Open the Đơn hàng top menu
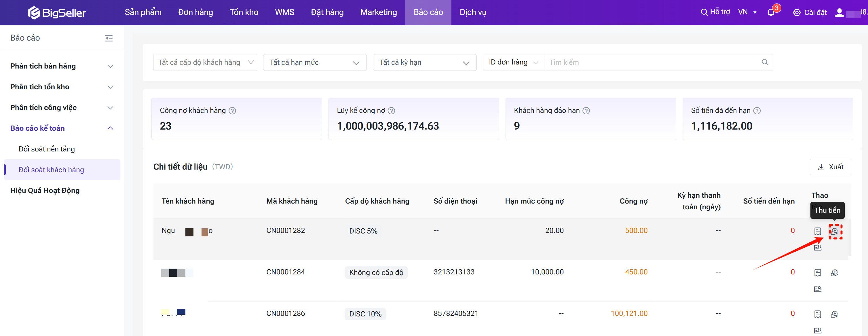Image resolution: width=868 pixels, height=336 pixels. pyautogui.click(x=195, y=12)
